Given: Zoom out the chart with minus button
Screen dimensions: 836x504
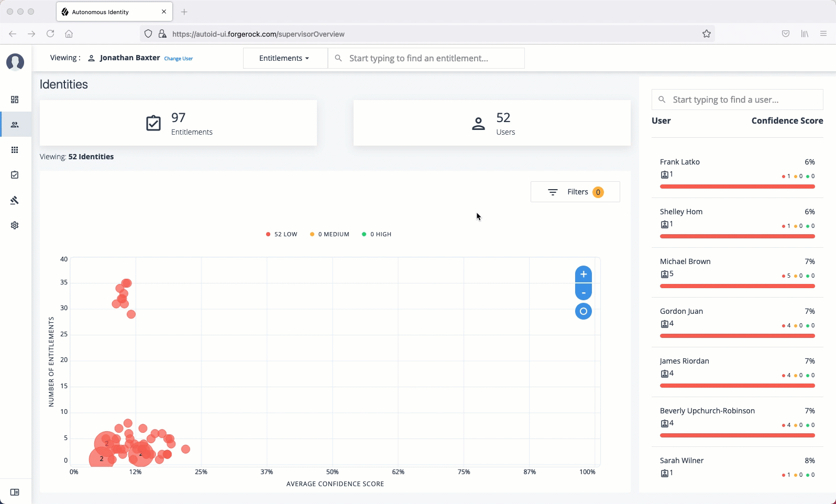Looking at the screenshot, I should click(x=583, y=292).
